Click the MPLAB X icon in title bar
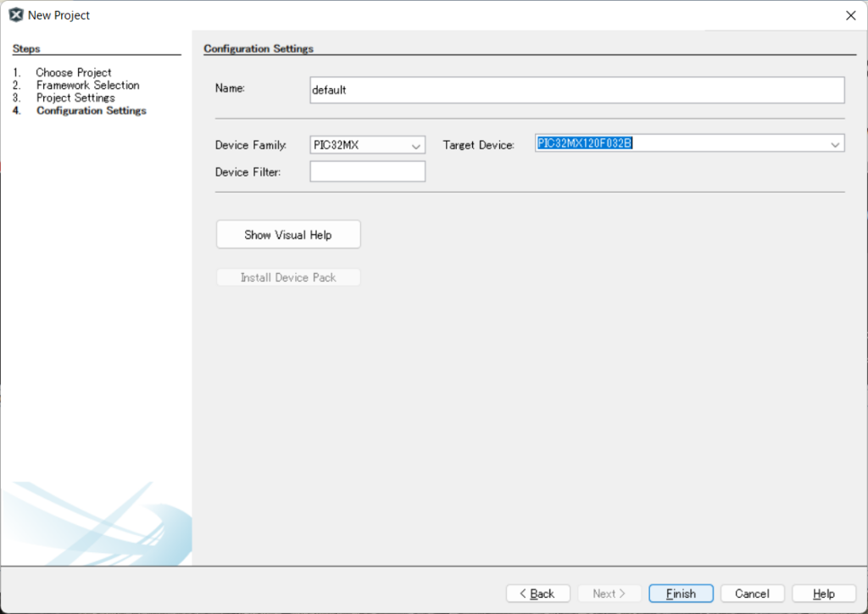 click(15, 15)
